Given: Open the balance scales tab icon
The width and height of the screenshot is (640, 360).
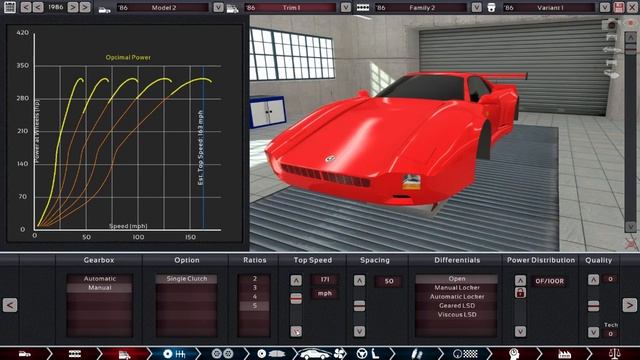Looking at the screenshot, I should tap(614, 353).
